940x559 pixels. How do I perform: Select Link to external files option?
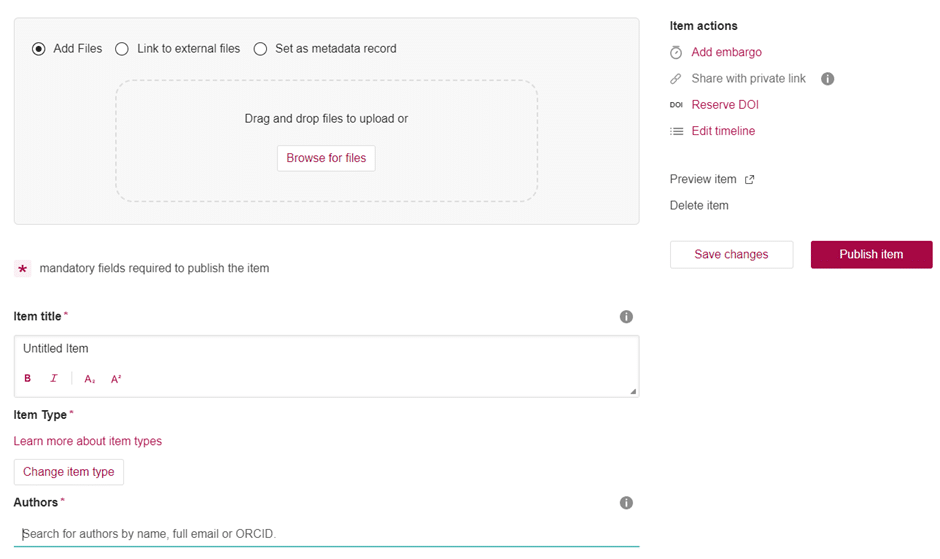tap(122, 48)
